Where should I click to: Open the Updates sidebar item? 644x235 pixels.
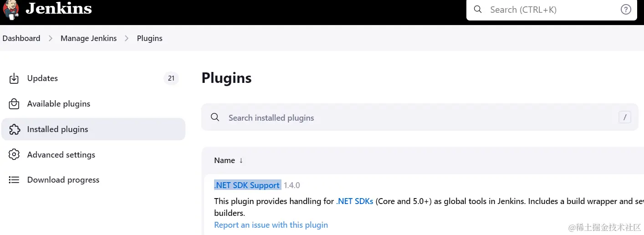pos(42,78)
